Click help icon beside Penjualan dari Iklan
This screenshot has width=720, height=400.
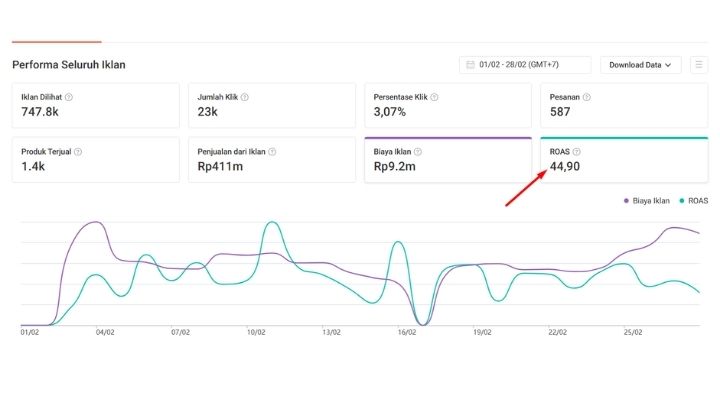pyautogui.click(x=272, y=152)
